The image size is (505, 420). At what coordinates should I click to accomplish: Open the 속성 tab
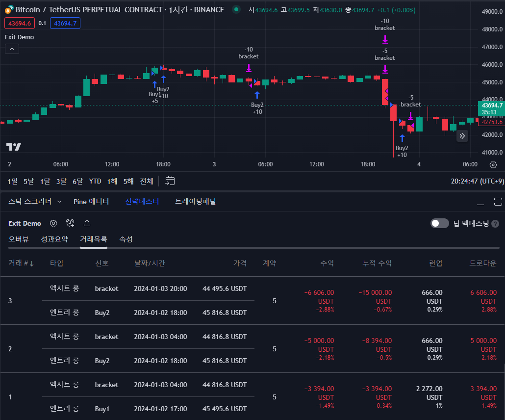point(126,239)
